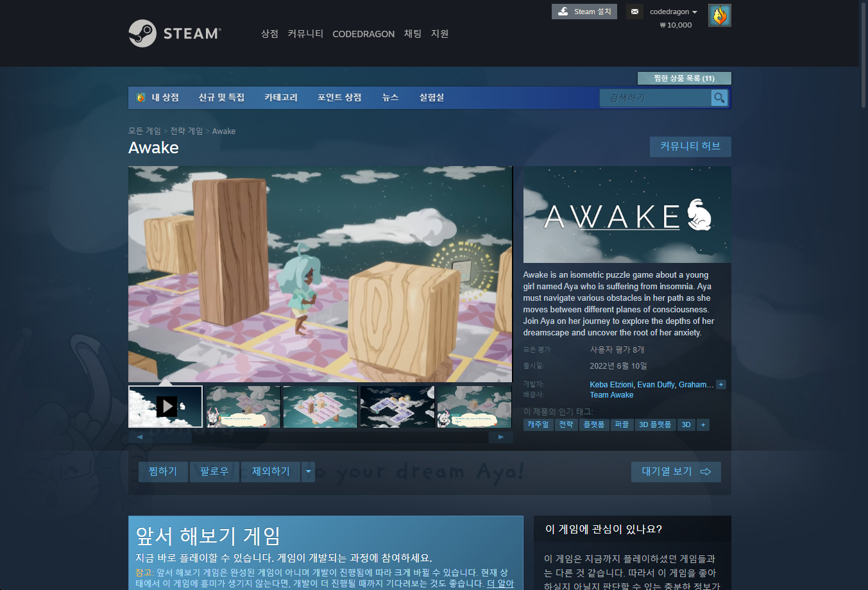Open the 카테고리 tab
This screenshot has height=590, width=868.
click(281, 97)
